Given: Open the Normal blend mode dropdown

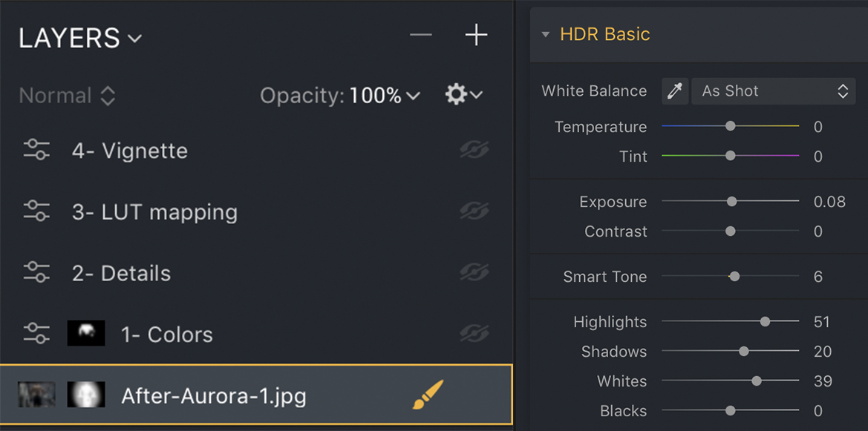Looking at the screenshot, I should pos(67,96).
